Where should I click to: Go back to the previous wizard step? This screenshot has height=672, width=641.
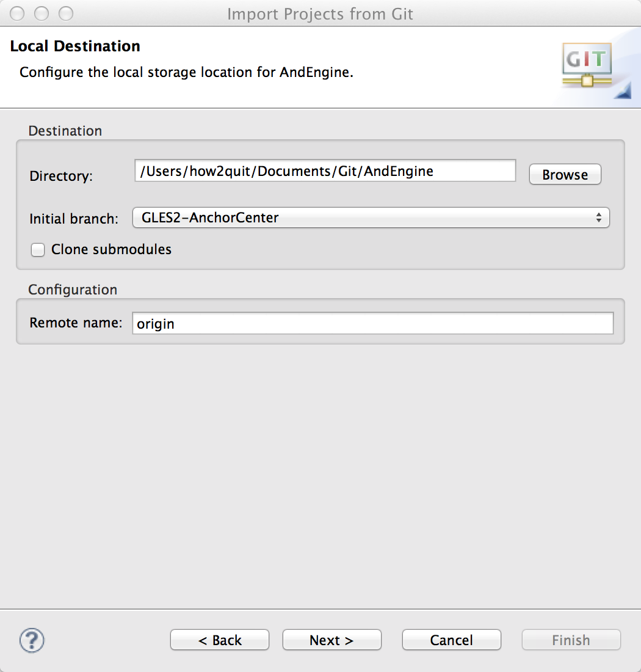[x=219, y=640]
